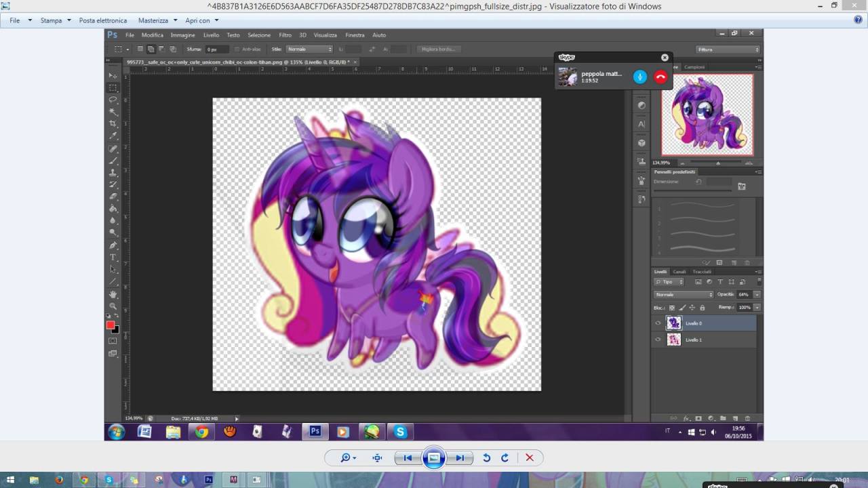Open the Stile dropdown in options bar

310,49
